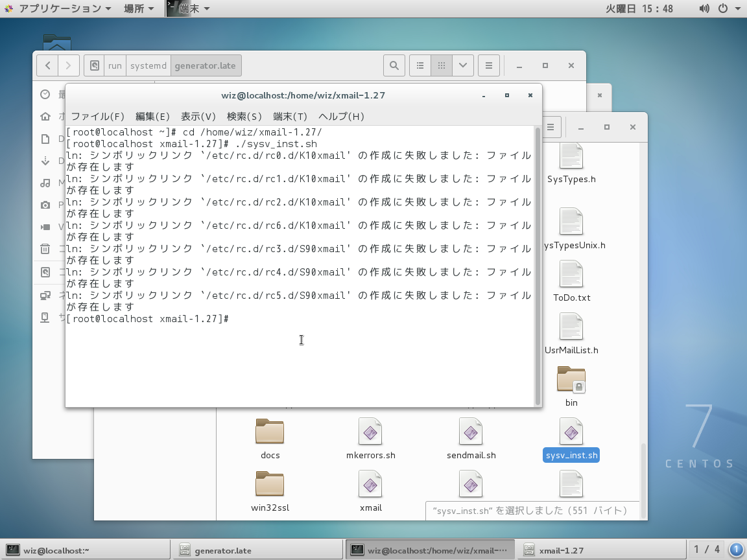Click the Computer disk icon in sidebar
The image size is (747, 560).
pos(45,272)
